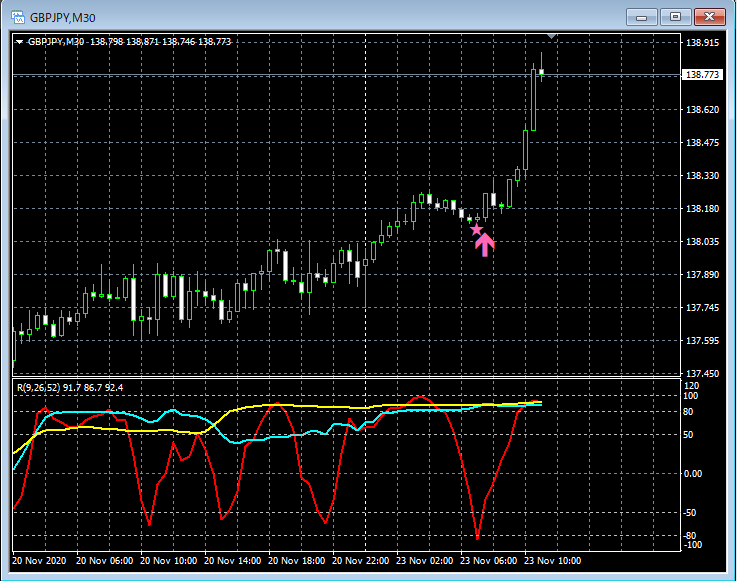Expand the triangle beside GBPJPY,M30 label
The image size is (738, 581).
click(x=19, y=42)
